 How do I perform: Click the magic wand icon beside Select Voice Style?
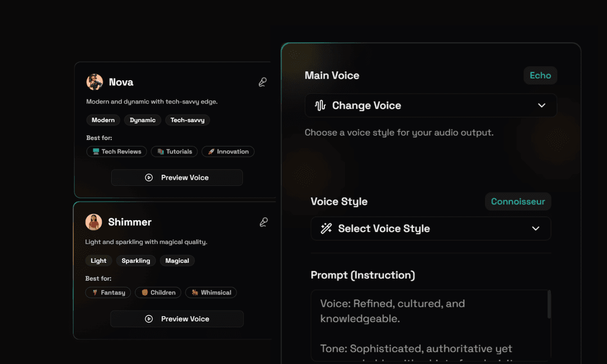pyautogui.click(x=326, y=229)
